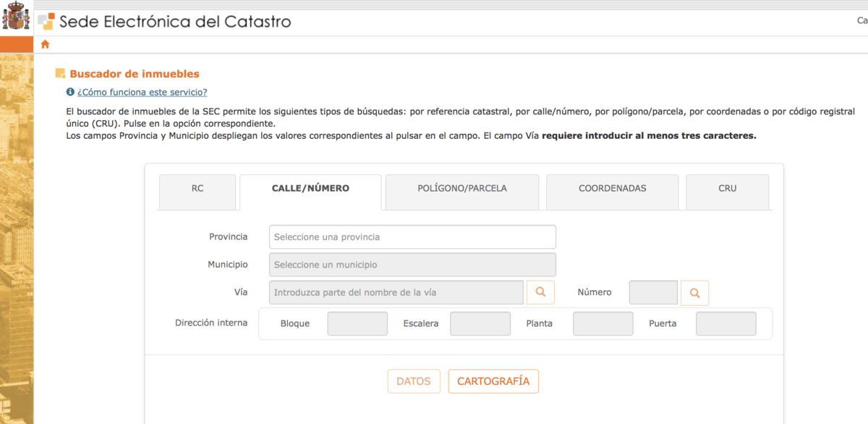Click the Vía name input field
Image resolution: width=868 pixels, height=424 pixels.
point(396,292)
